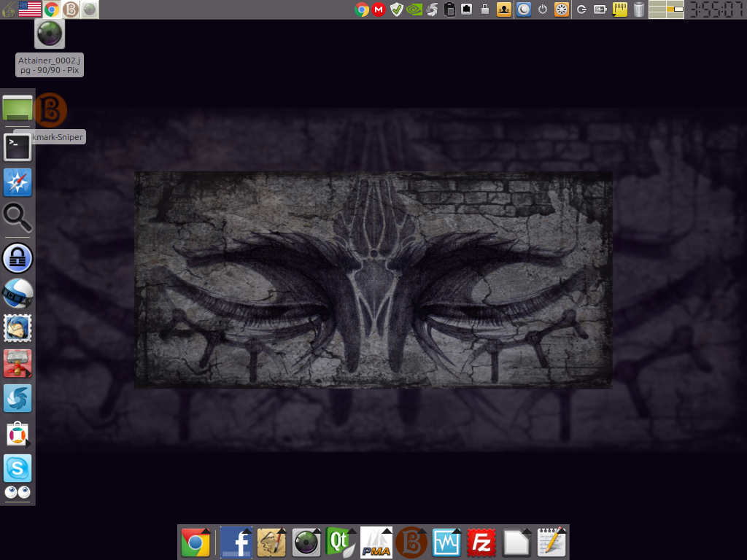Launch Bookmark-Sniper from the bottom dock
This screenshot has height=560, width=747.
pyautogui.click(x=411, y=542)
